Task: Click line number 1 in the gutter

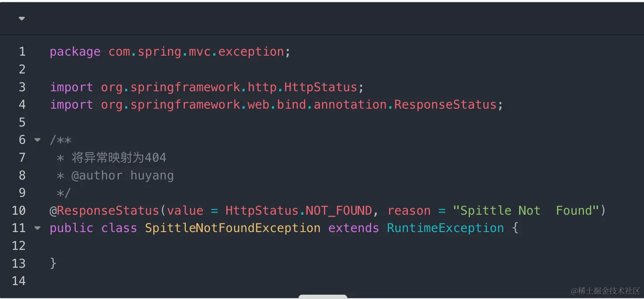Action: click(x=22, y=52)
